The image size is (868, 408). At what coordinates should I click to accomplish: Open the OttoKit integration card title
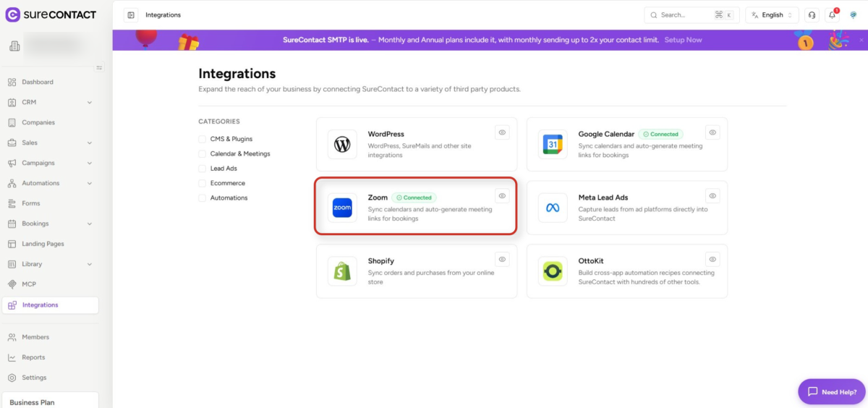(592, 261)
